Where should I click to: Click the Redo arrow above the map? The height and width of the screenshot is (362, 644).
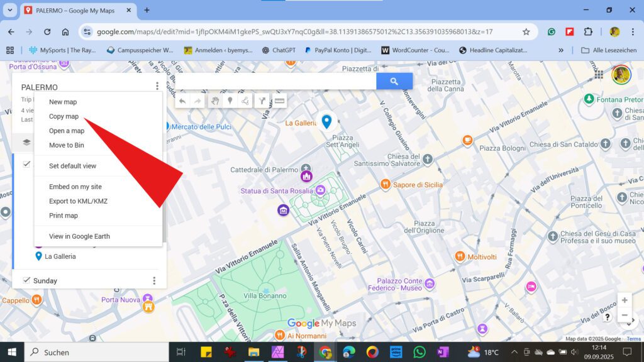197,101
